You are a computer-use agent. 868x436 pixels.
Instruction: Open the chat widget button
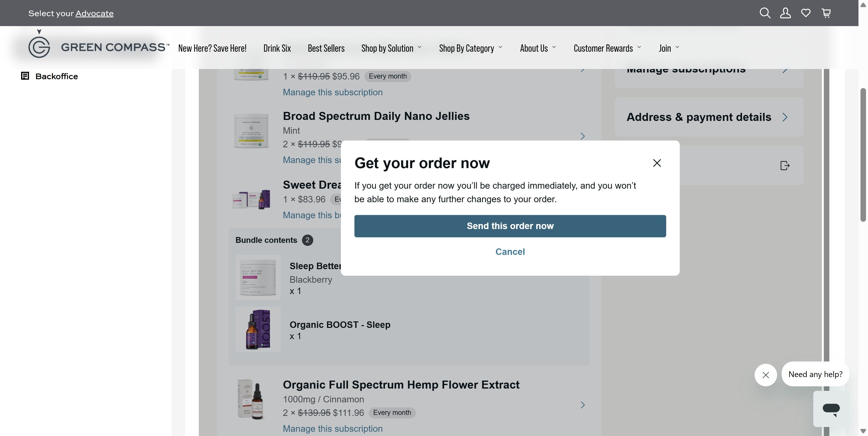click(x=831, y=409)
